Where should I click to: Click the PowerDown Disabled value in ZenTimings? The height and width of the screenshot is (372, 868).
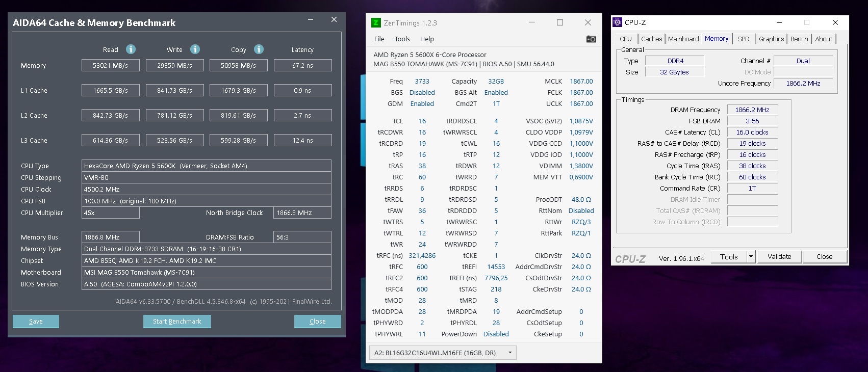point(496,334)
